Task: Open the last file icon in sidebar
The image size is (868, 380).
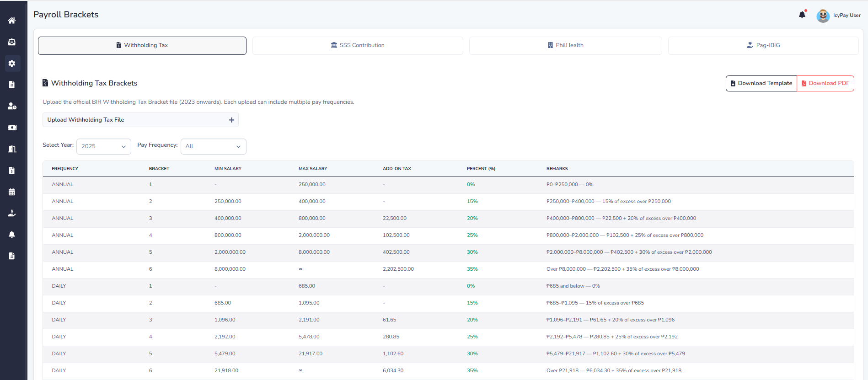Action: (12, 256)
